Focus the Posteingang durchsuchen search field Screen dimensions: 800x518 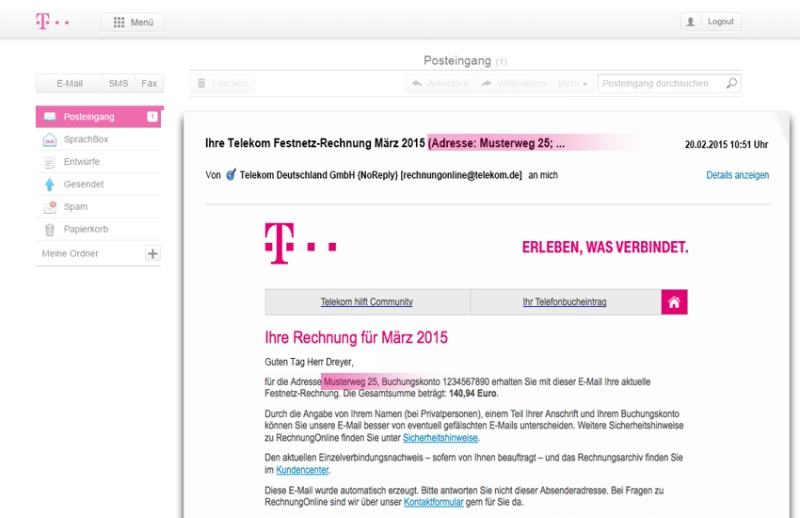point(669,83)
